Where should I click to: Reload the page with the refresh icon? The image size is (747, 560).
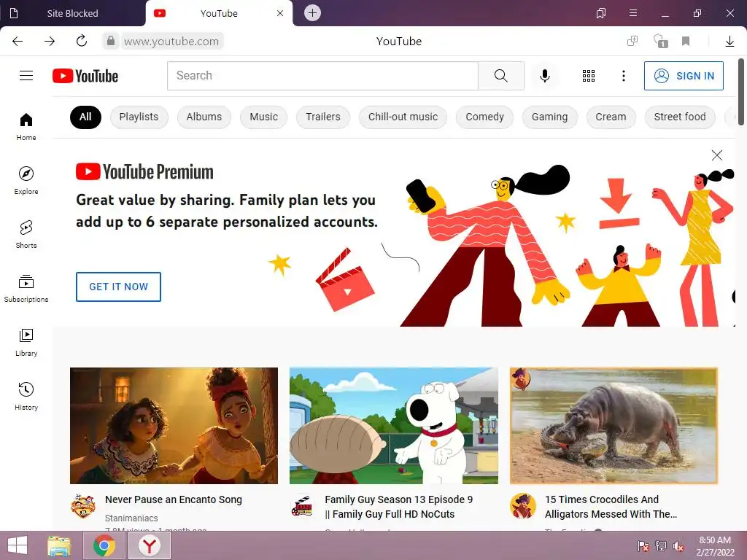pyautogui.click(x=82, y=41)
